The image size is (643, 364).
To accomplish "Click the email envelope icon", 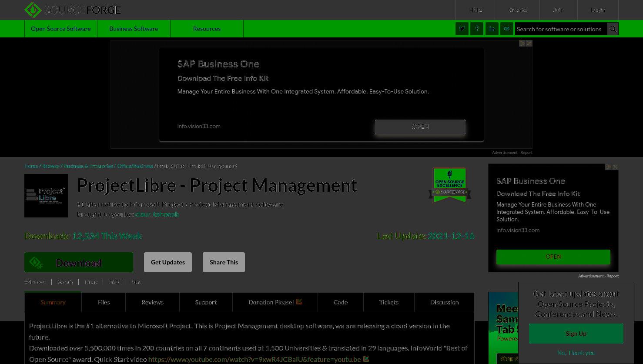I will coord(506,29).
